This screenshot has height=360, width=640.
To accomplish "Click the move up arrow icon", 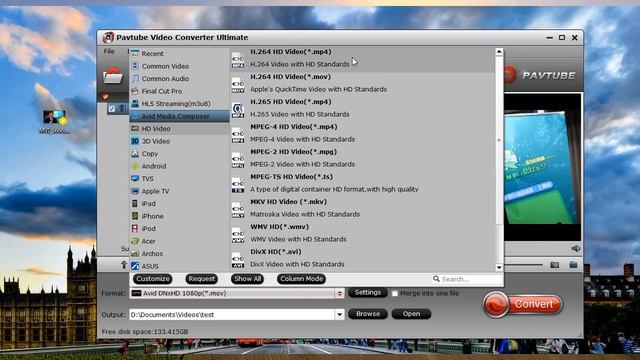I will click(x=124, y=265).
